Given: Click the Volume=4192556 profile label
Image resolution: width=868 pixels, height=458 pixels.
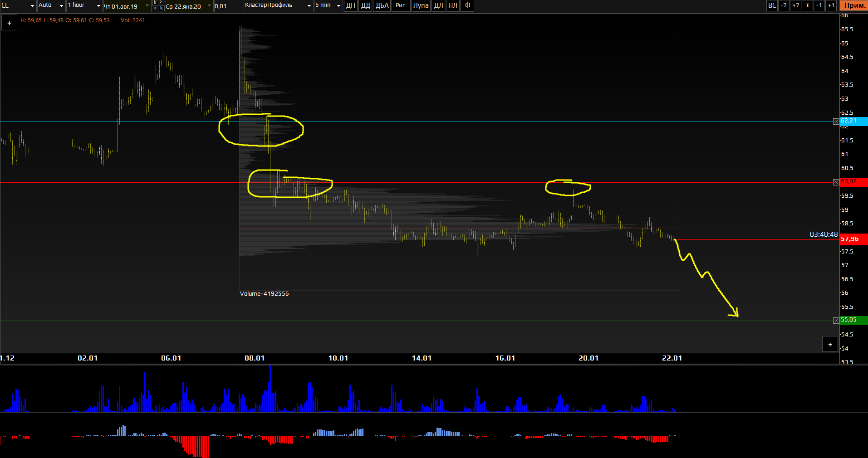Looking at the screenshot, I should coord(264,294).
